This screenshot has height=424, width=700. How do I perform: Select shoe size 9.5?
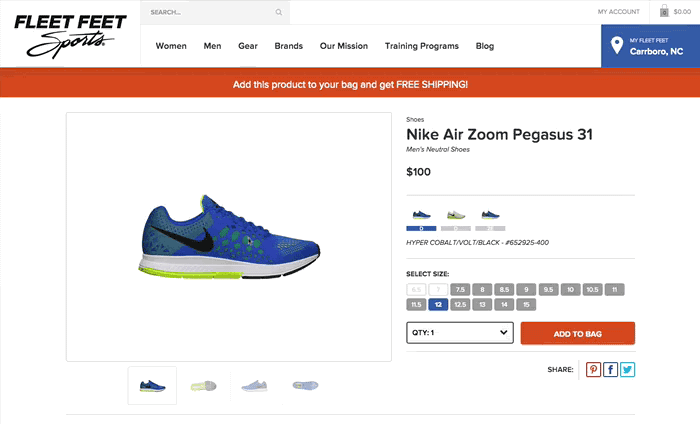(x=547, y=289)
